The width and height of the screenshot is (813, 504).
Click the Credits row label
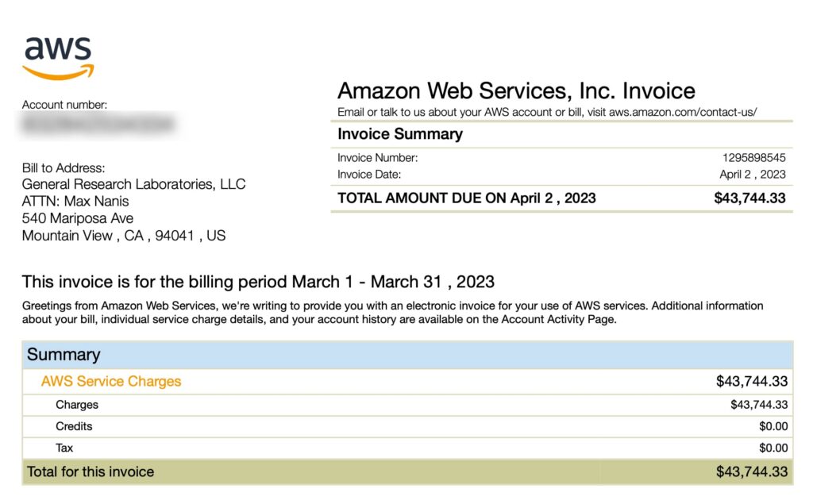tap(74, 426)
